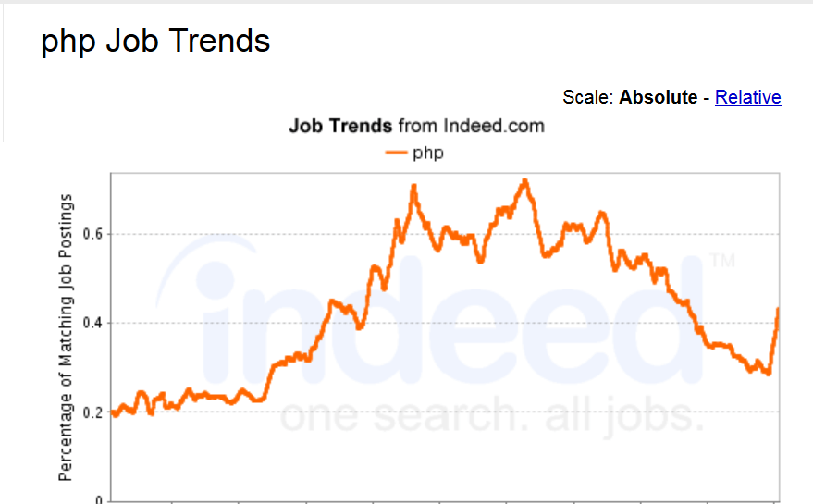Click the "Job Trends" chart title text
This screenshot has width=813, height=504.
tap(340, 126)
